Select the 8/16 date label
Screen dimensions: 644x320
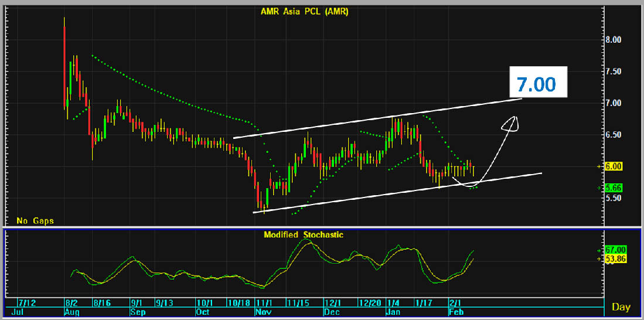(102, 303)
